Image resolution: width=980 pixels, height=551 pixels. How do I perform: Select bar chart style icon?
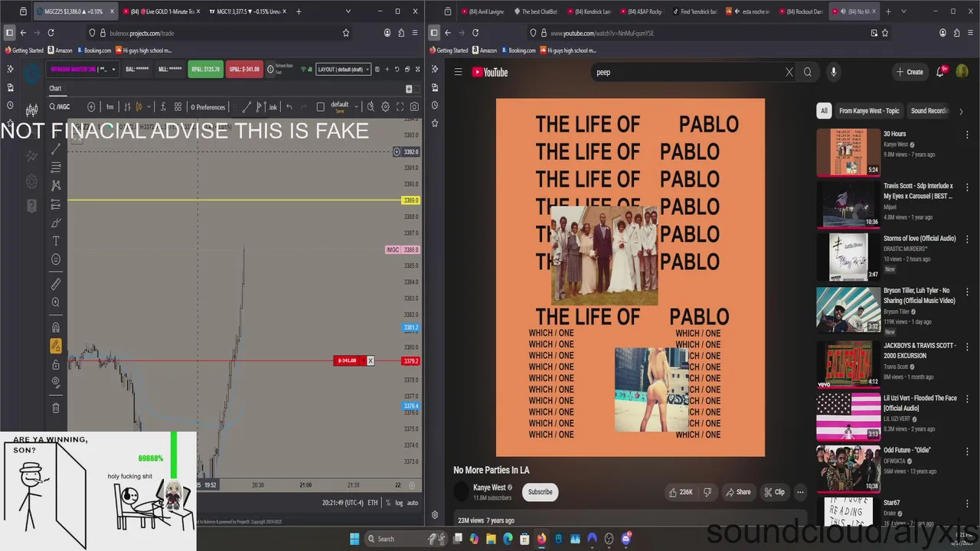click(x=127, y=107)
